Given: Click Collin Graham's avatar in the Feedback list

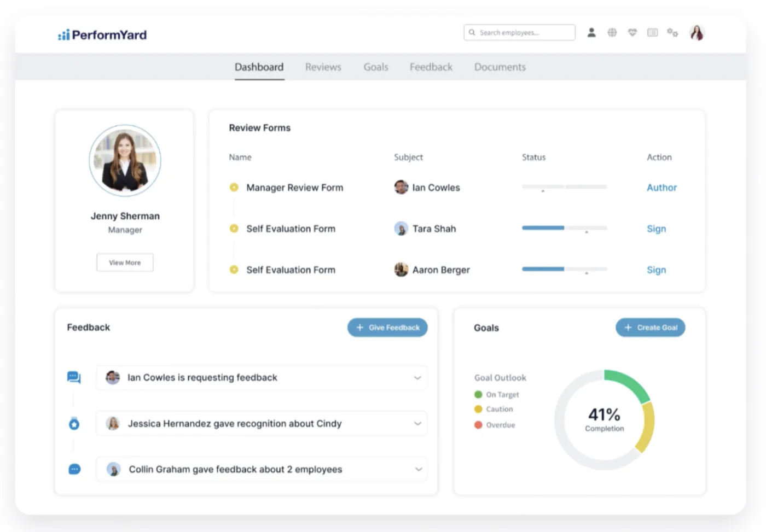Looking at the screenshot, I should (x=114, y=469).
